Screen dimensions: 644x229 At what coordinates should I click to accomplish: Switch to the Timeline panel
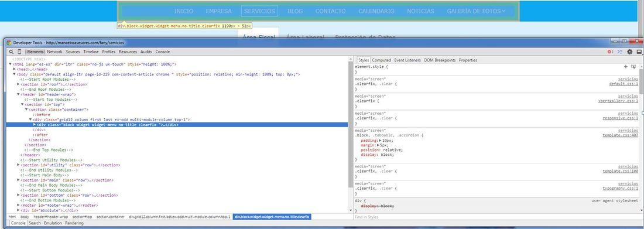pos(91,52)
